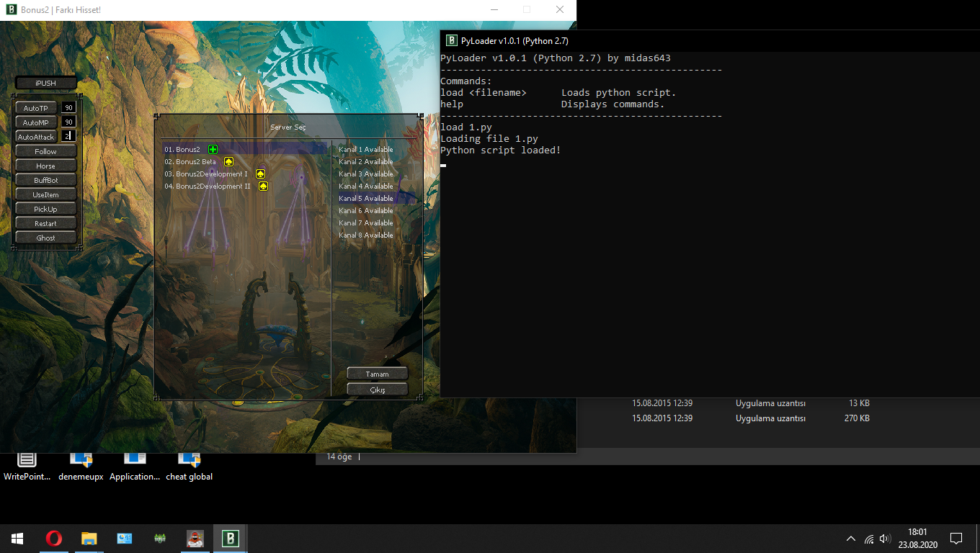The height and width of the screenshot is (553, 980).
Task: Click the 13 KB file row in Explorer
Action: pyautogui.click(x=751, y=403)
